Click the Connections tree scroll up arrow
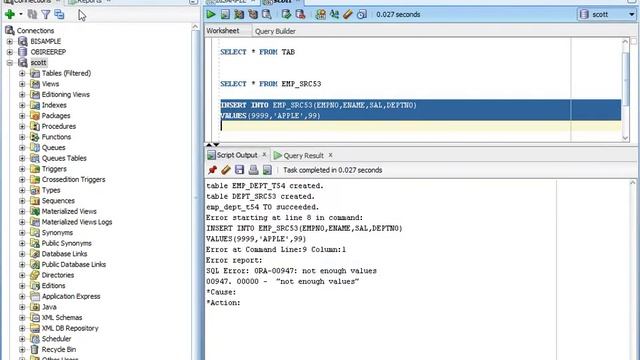This screenshot has width=640, height=360. click(195, 27)
